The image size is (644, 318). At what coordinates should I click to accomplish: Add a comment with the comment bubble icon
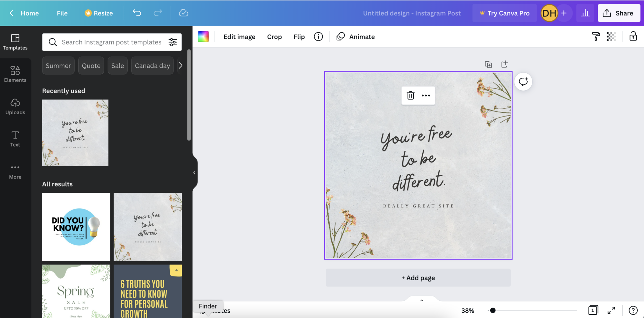click(523, 82)
